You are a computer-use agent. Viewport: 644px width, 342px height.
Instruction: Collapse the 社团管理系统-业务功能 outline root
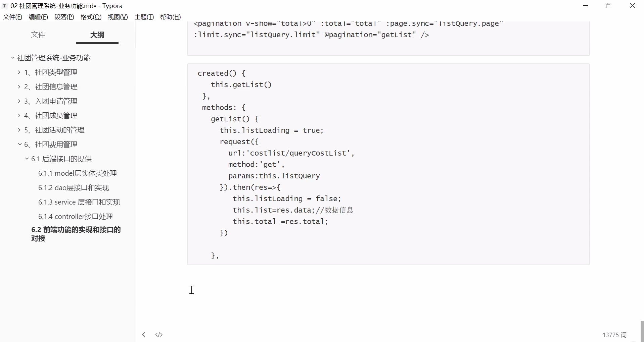(x=12, y=57)
